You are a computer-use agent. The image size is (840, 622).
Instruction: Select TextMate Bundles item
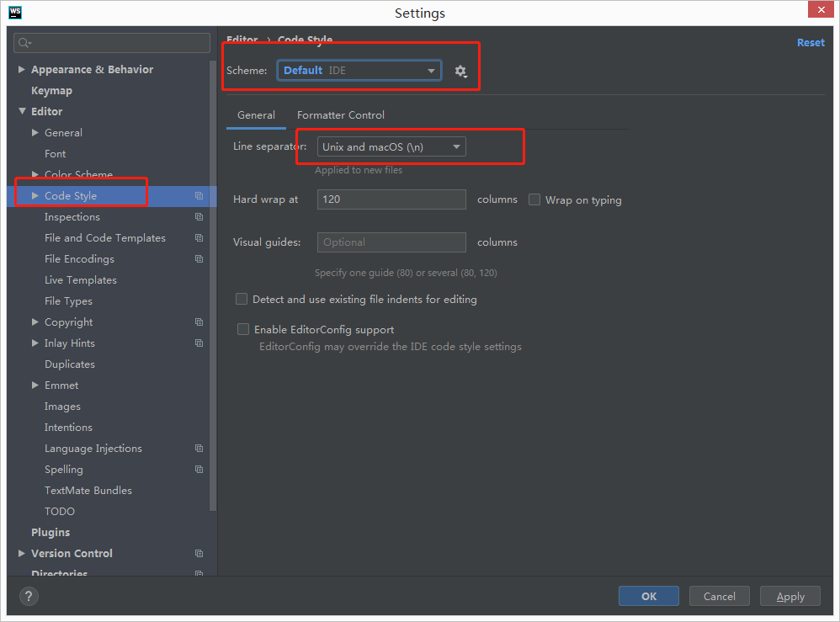point(88,490)
